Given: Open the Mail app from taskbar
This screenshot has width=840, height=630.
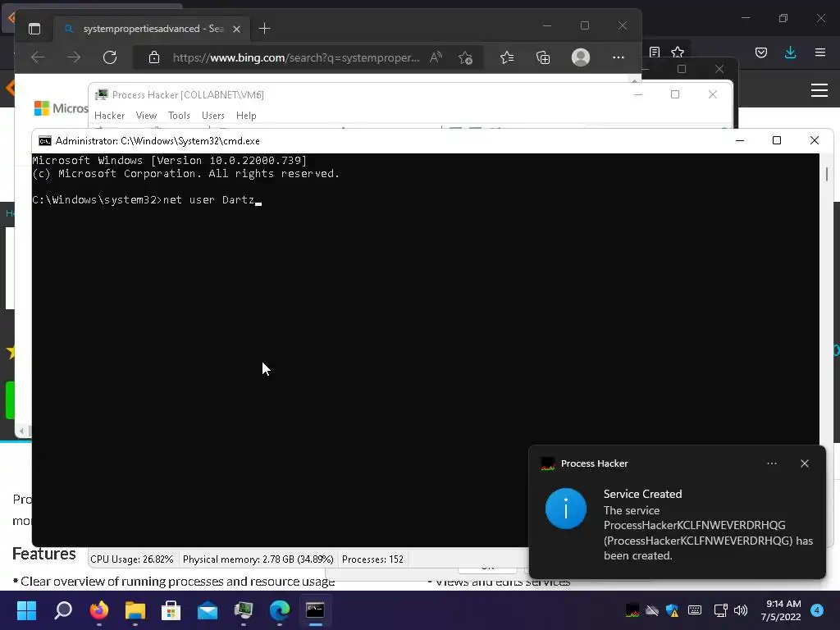Looking at the screenshot, I should point(208,609).
